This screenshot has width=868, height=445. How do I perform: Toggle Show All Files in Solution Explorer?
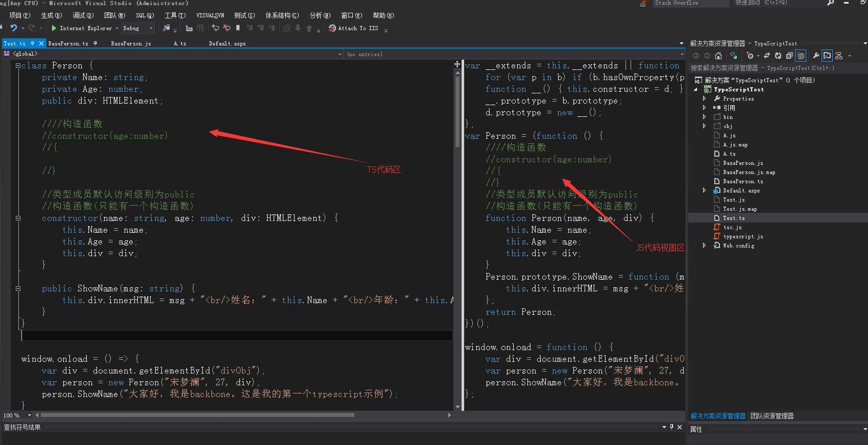(x=801, y=56)
